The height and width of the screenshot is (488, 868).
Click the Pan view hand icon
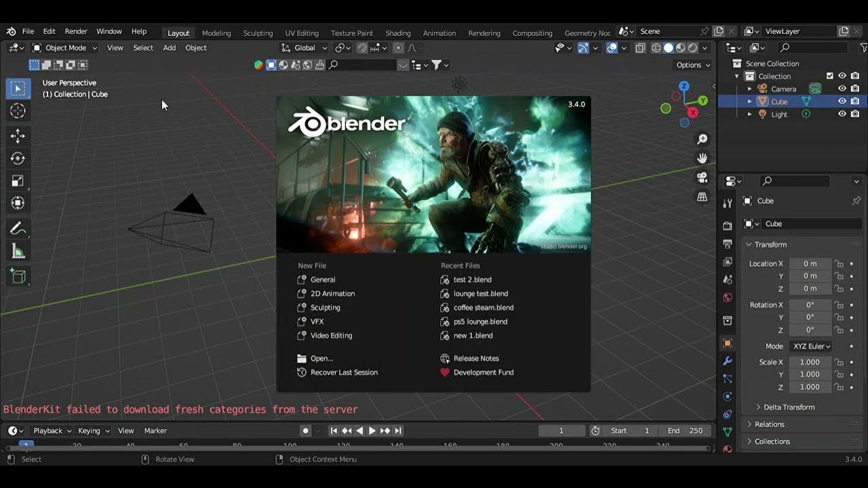point(702,158)
